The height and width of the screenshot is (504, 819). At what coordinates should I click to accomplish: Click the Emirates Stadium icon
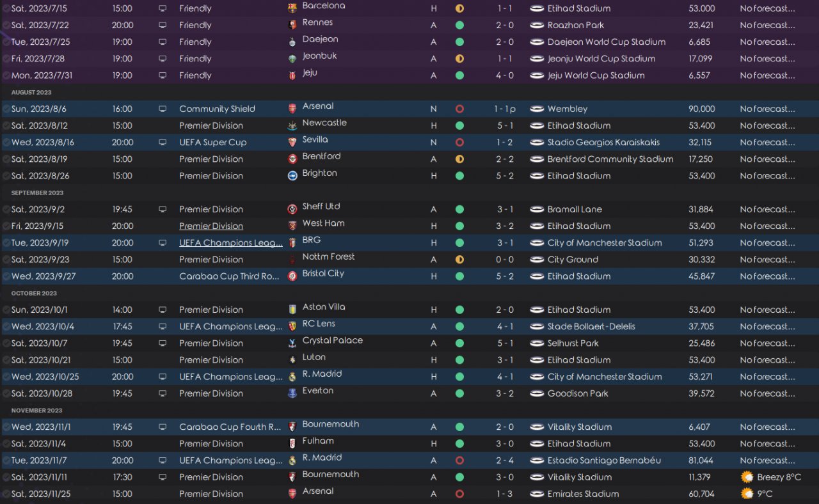(537, 494)
